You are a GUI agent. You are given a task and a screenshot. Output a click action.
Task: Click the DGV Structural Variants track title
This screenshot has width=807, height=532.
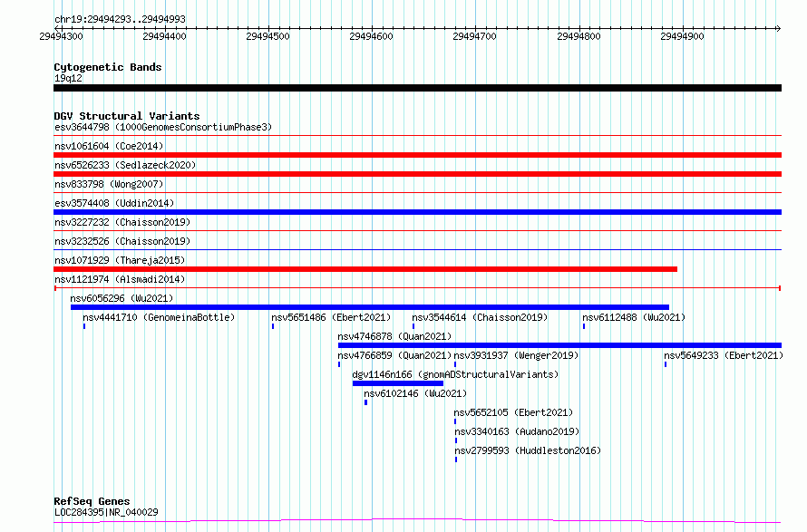coord(127,116)
